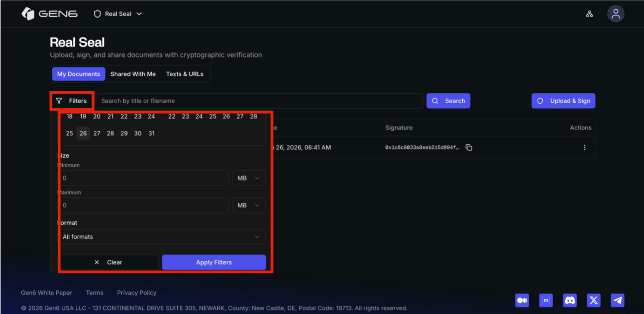Image resolution: width=644 pixels, height=314 pixels.
Task: Expand the maximum size MB unit dropdown
Action: coord(249,205)
